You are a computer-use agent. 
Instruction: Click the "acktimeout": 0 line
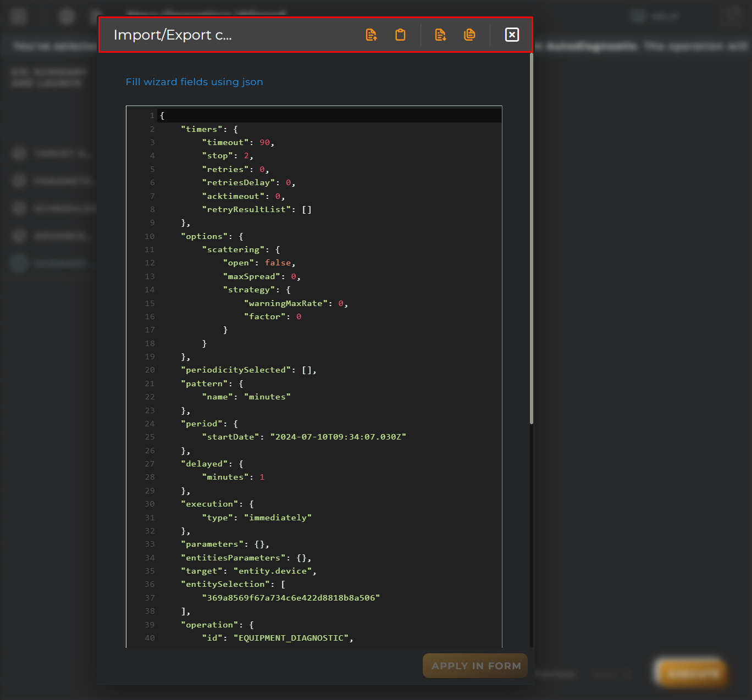pyautogui.click(x=244, y=196)
